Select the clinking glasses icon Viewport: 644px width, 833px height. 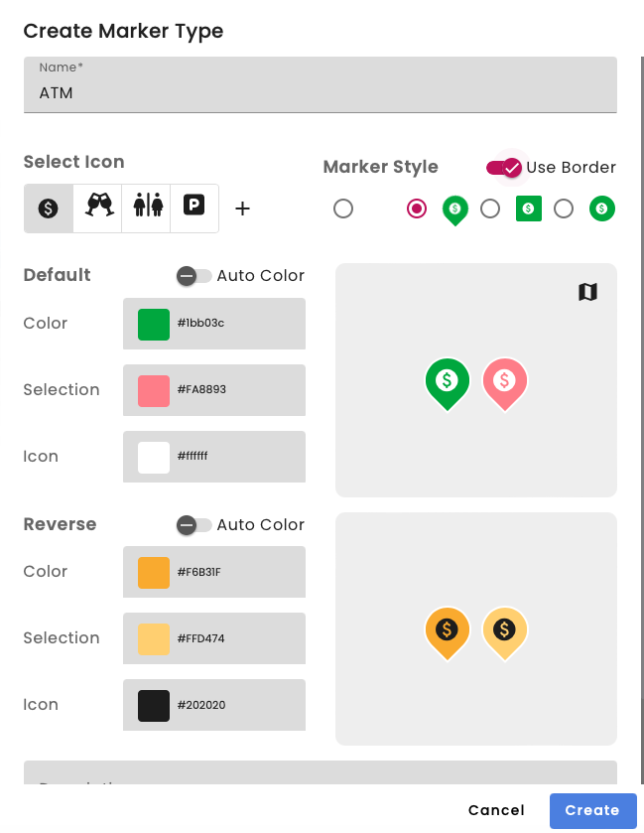point(97,208)
